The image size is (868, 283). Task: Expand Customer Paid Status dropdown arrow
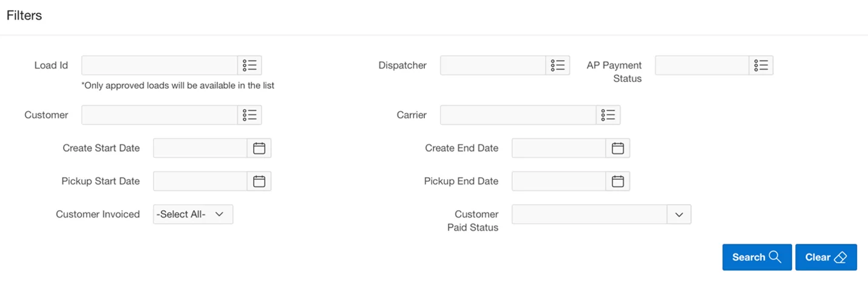679,214
